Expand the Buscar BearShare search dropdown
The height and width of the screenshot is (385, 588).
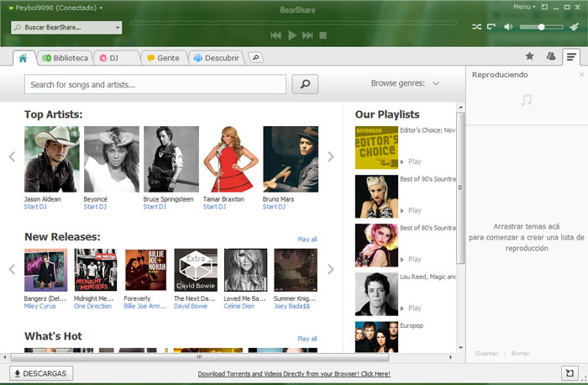118,28
